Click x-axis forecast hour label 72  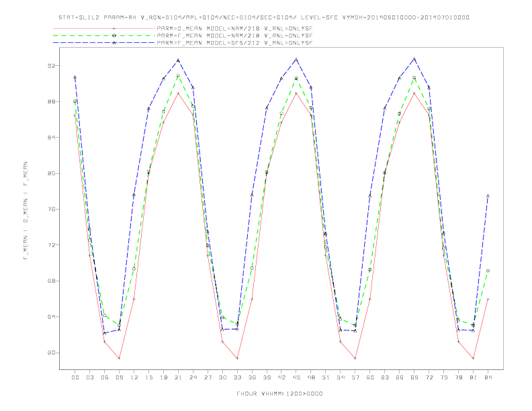pos(429,377)
